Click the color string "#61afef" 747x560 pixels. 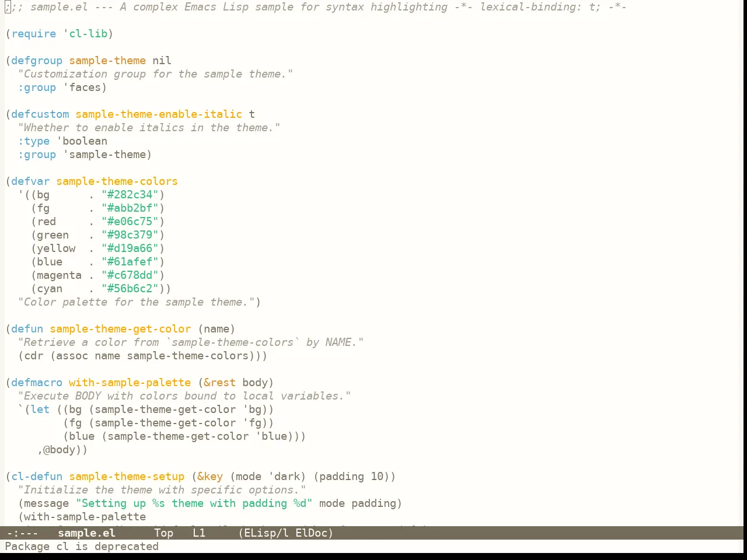coord(130,262)
